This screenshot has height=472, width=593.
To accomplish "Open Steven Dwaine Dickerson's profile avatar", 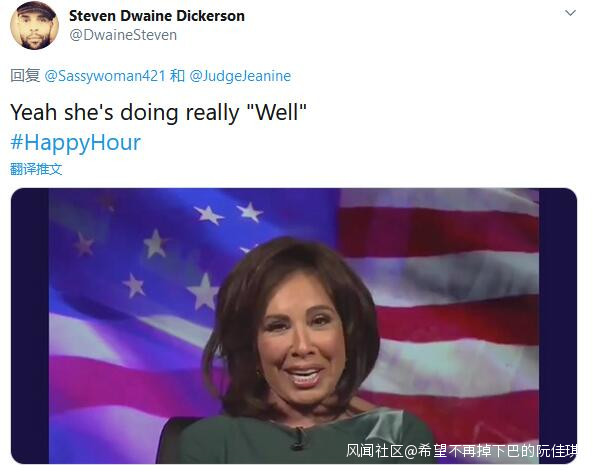I will click(x=34, y=25).
